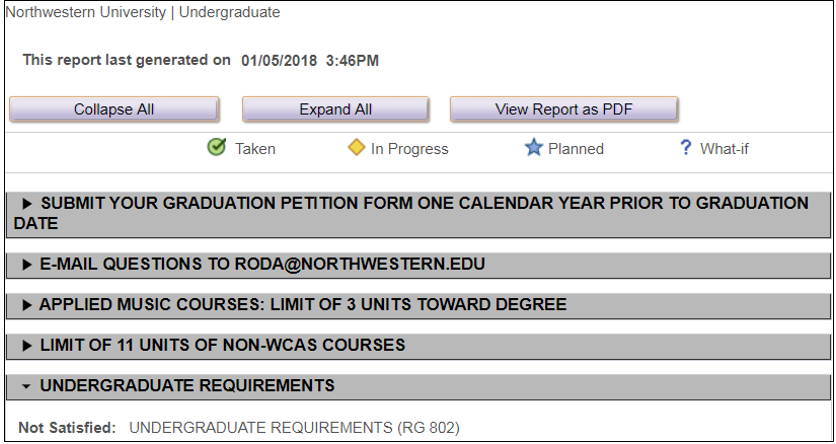Click the Expand All button
This screenshot has height=444, width=836.
tap(335, 109)
